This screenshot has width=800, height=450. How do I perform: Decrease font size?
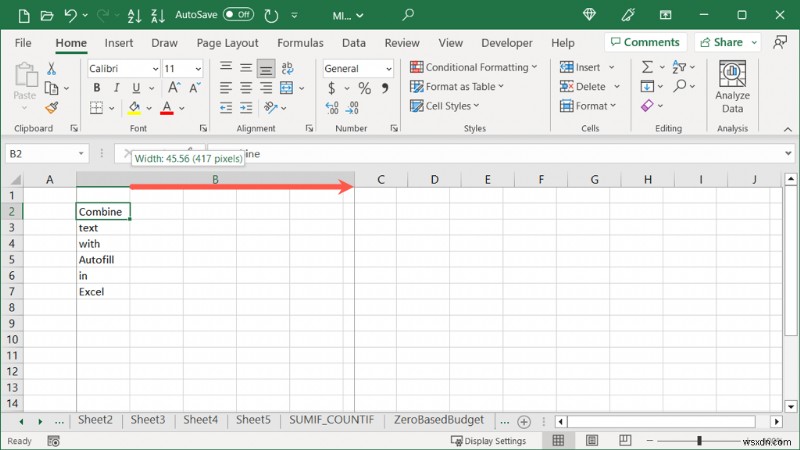194,88
